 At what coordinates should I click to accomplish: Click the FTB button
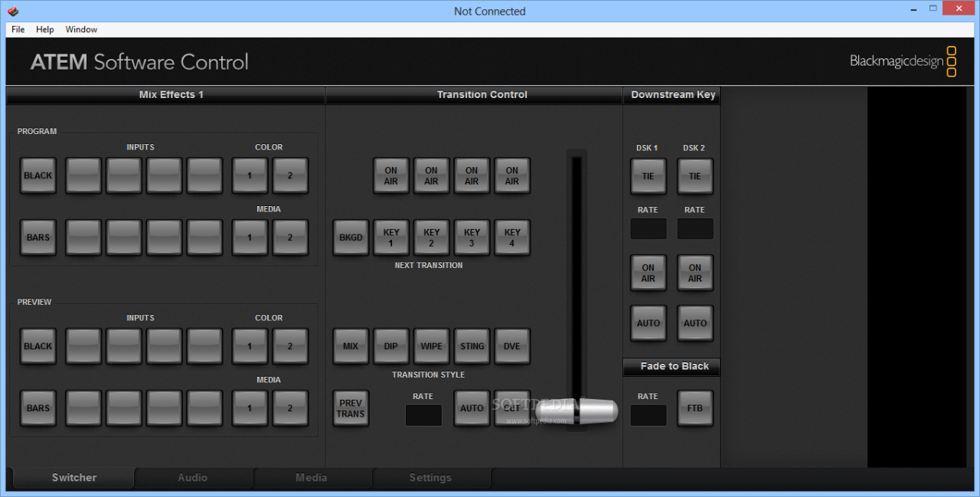click(x=695, y=408)
